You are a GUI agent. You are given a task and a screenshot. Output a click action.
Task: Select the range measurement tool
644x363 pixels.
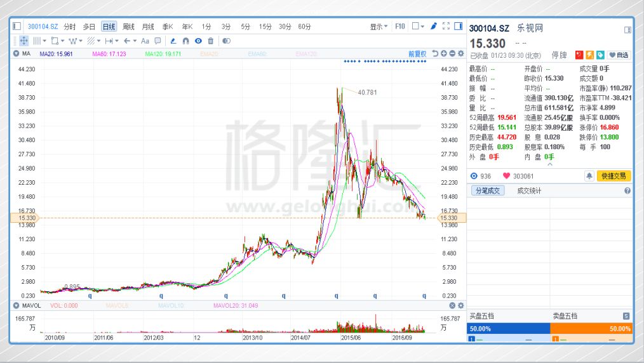[x=109, y=41]
